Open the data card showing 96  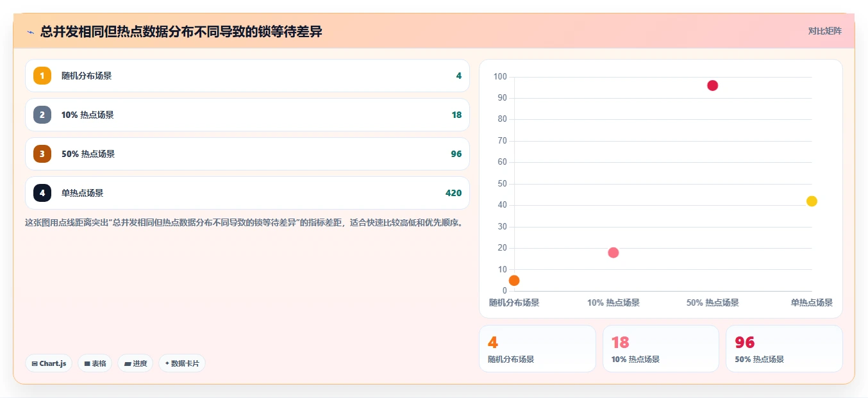point(784,349)
